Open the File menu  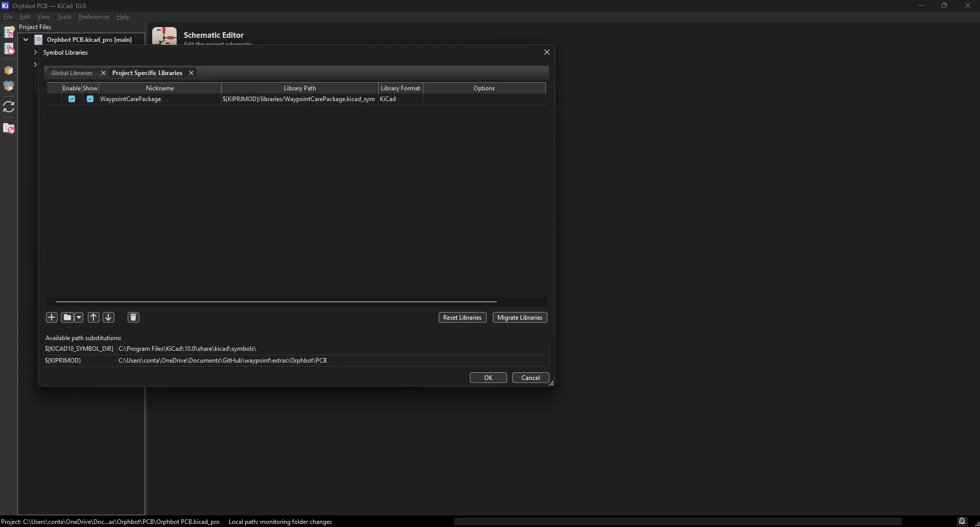tap(8, 17)
